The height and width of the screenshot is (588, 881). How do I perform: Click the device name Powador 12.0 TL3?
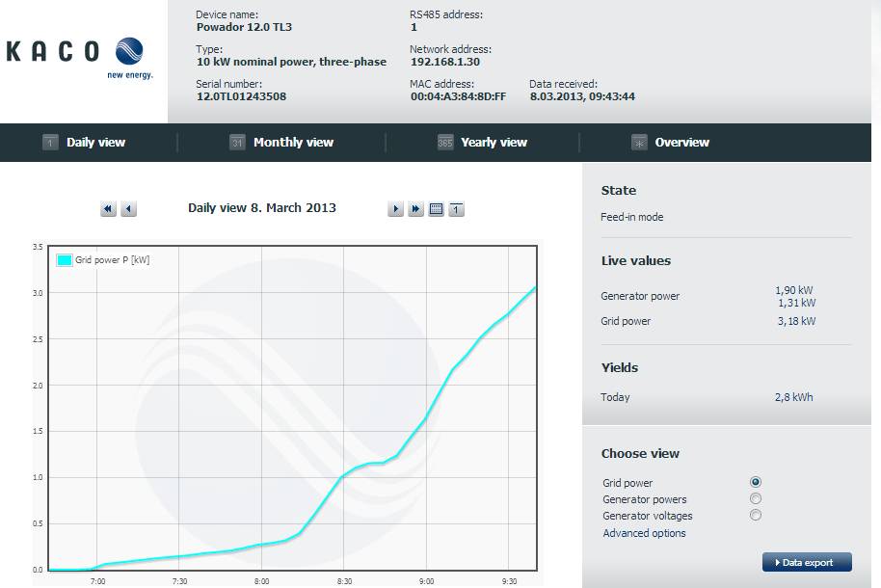click(x=244, y=27)
